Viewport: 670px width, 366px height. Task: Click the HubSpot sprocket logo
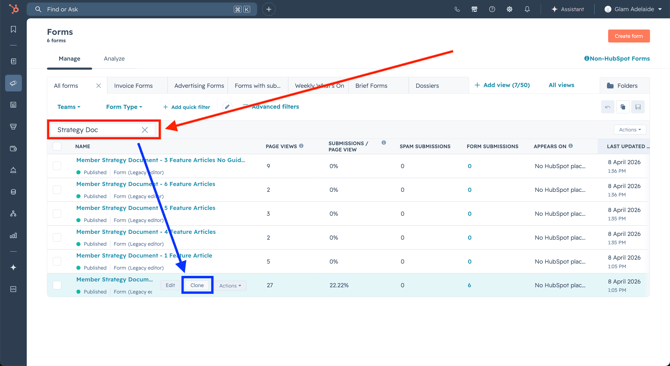pyautogui.click(x=14, y=9)
